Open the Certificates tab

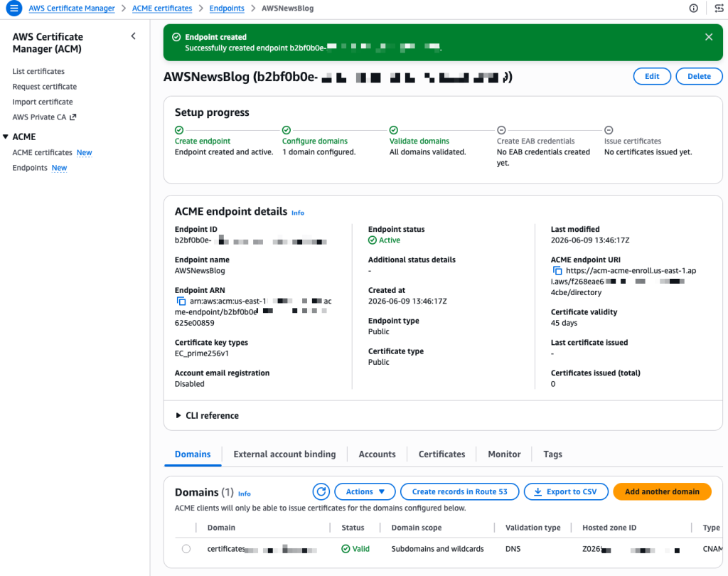pyautogui.click(x=442, y=454)
